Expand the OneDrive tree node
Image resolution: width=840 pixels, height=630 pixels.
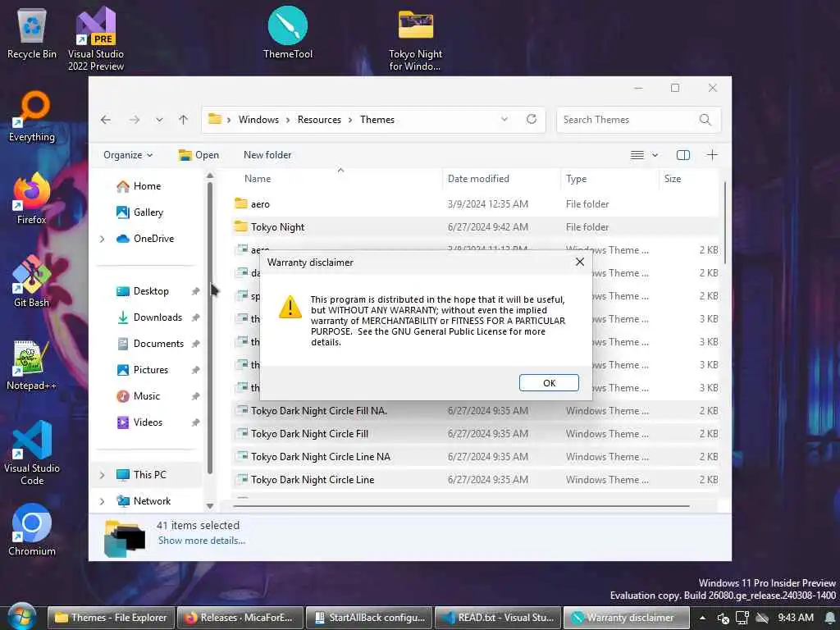(102, 239)
